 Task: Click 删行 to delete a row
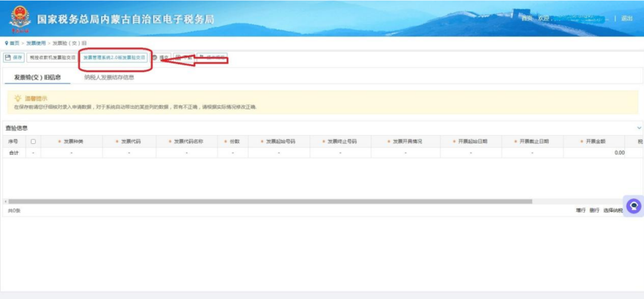(x=595, y=210)
